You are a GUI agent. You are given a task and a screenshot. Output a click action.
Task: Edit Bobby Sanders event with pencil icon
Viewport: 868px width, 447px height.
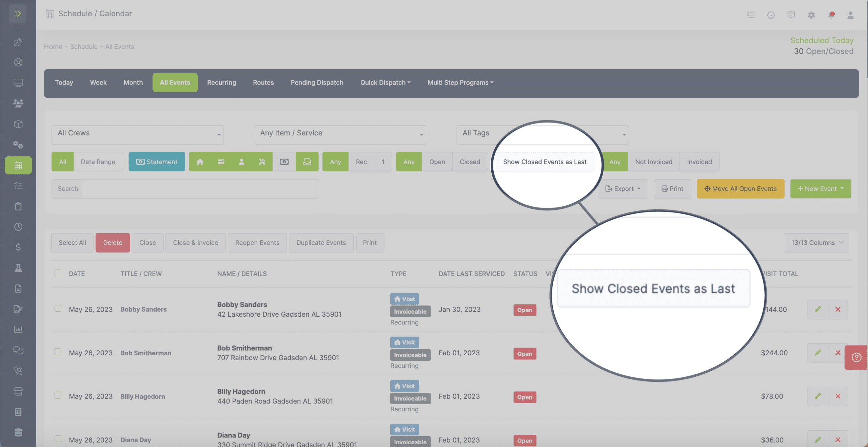pos(817,310)
